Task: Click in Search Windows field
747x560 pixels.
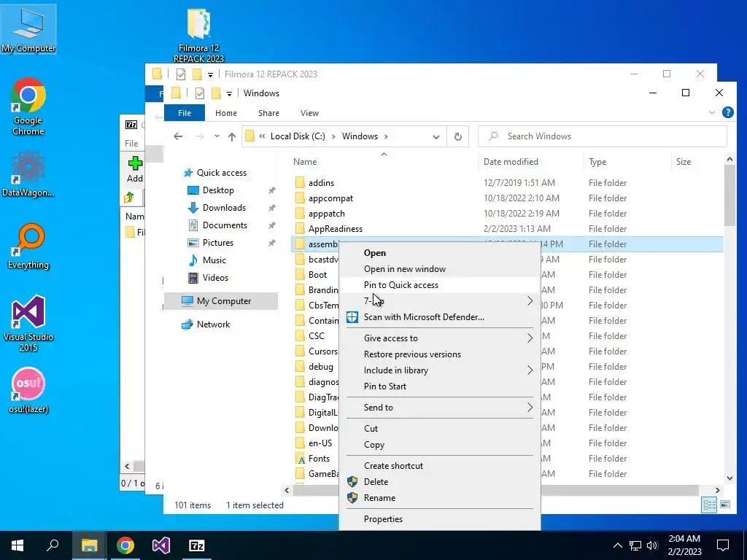Action: (x=603, y=136)
